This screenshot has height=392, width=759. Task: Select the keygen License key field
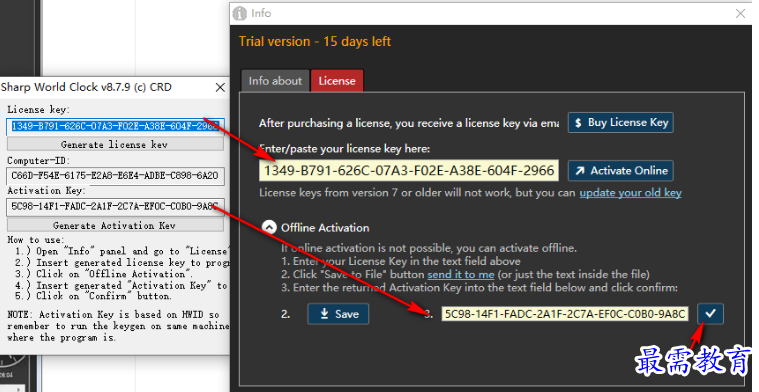click(116, 126)
